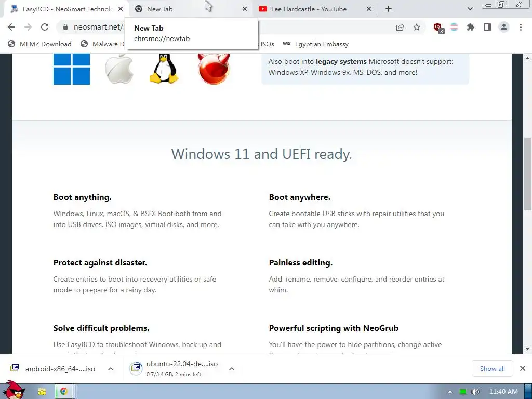The width and height of the screenshot is (532, 399).
Task: Switch to Lee Hardcastle YouTube tab
Action: pos(314,9)
